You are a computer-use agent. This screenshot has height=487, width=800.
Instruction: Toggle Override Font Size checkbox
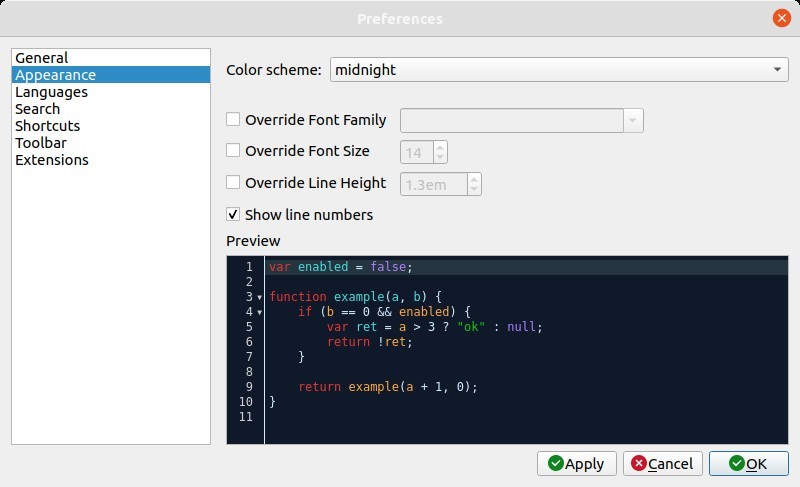[x=233, y=151]
